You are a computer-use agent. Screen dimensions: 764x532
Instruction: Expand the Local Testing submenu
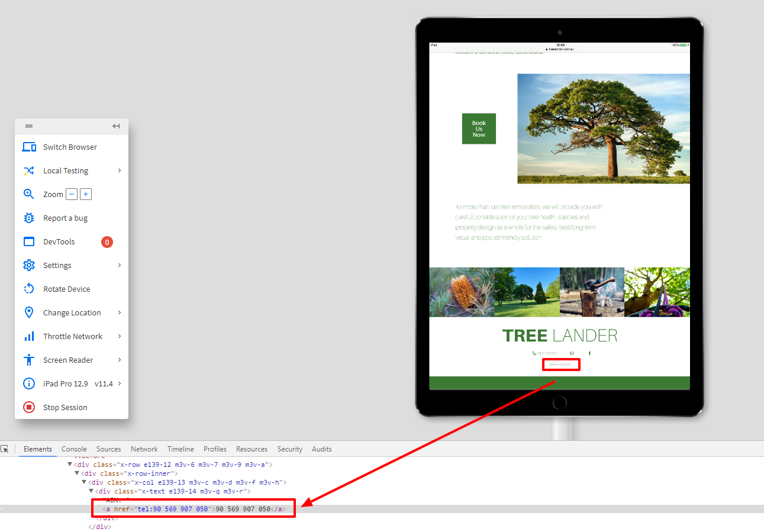tap(119, 170)
